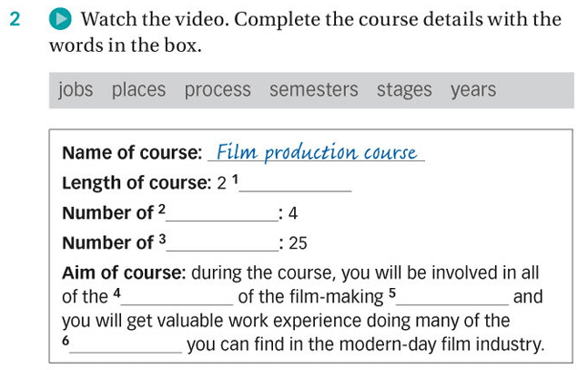The height and width of the screenshot is (370, 588).
Task: Click the handwritten 'Film production course' answer
Action: [317, 152]
